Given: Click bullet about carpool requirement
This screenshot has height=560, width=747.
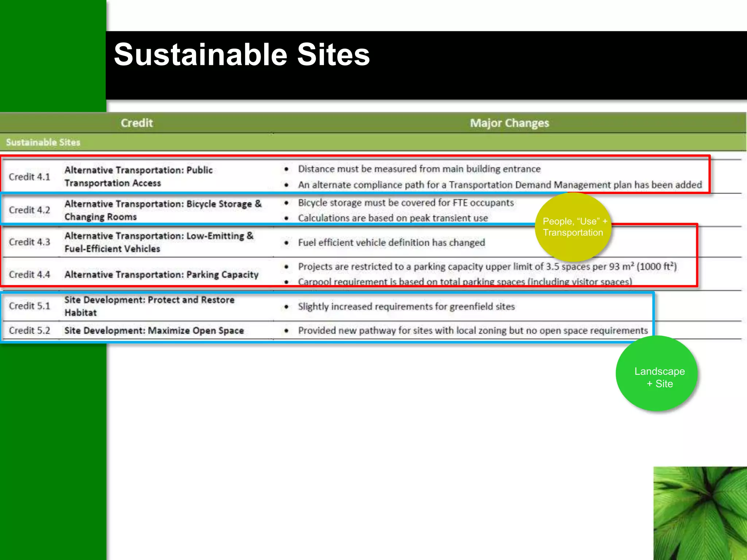Looking at the screenshot, I should (x=465, y=281).
